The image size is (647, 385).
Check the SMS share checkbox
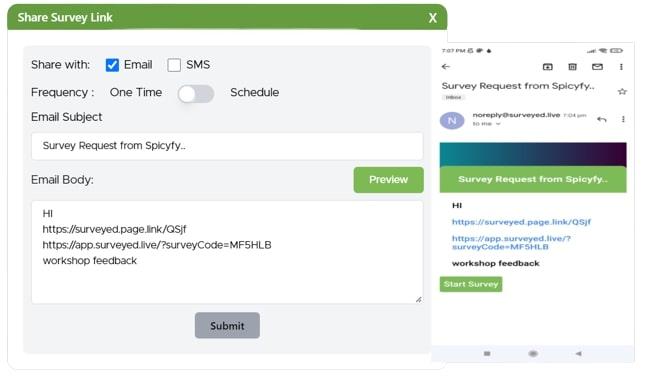point(174,65)
